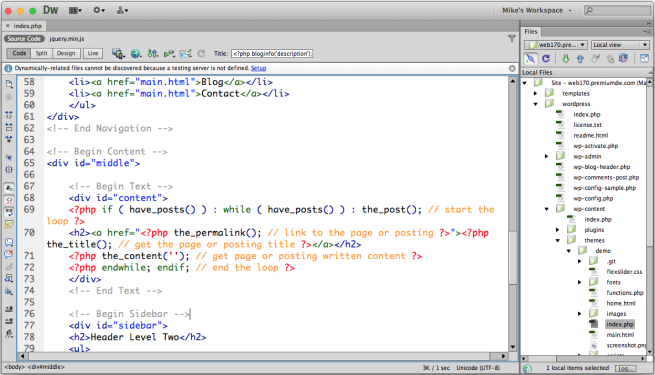Click the Refresh Design View icon
This screenshot has height=375, width=655.
(201, 53)
